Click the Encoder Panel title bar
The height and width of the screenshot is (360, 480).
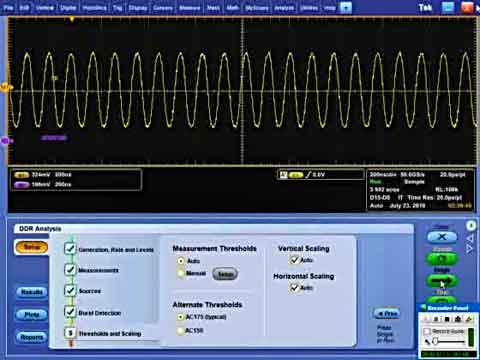[x=449, y=308]
